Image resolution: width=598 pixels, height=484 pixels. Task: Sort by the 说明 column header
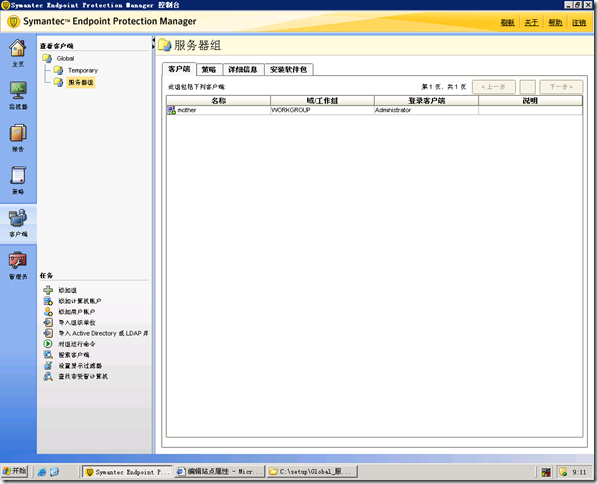[530, 101]
